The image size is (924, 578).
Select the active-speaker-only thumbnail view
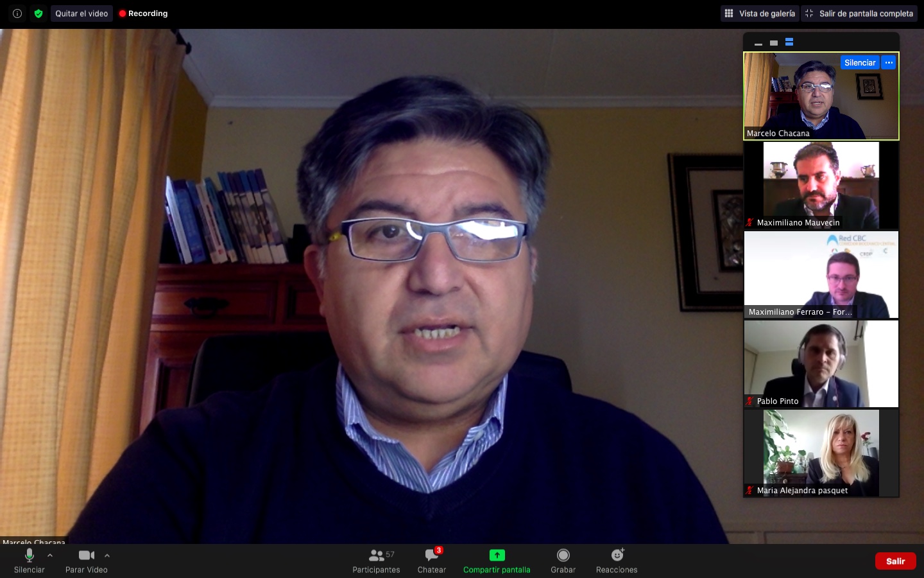pos(774,43)
